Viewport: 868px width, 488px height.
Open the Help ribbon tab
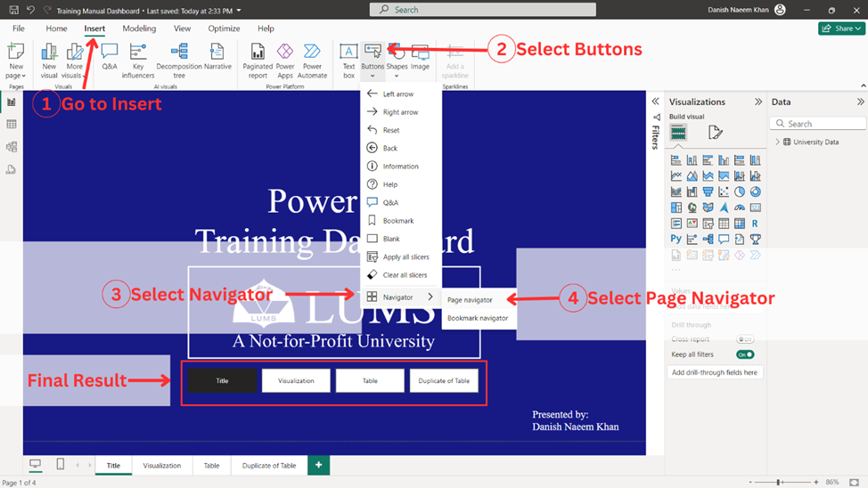click(x=266, y=28)
